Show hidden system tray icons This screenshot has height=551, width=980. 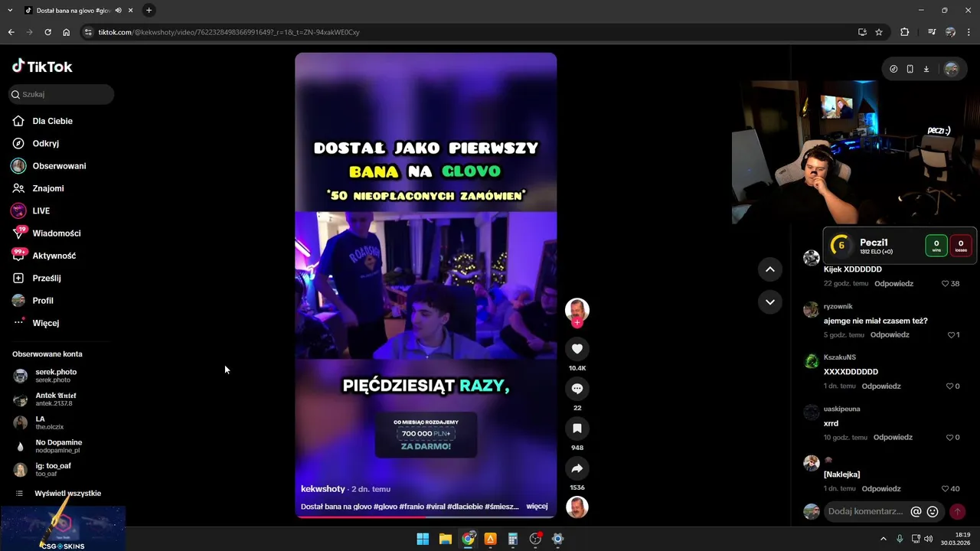coord(884,539)
